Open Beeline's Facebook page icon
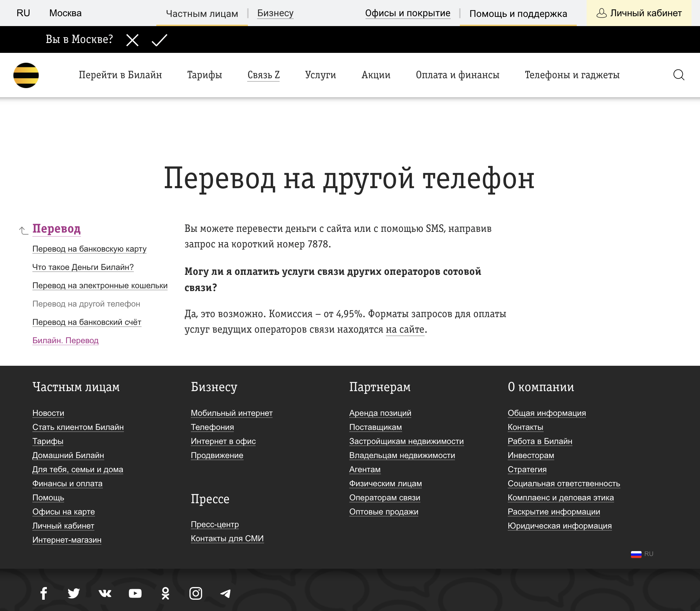Screen dimensions: 700x611 44,593
